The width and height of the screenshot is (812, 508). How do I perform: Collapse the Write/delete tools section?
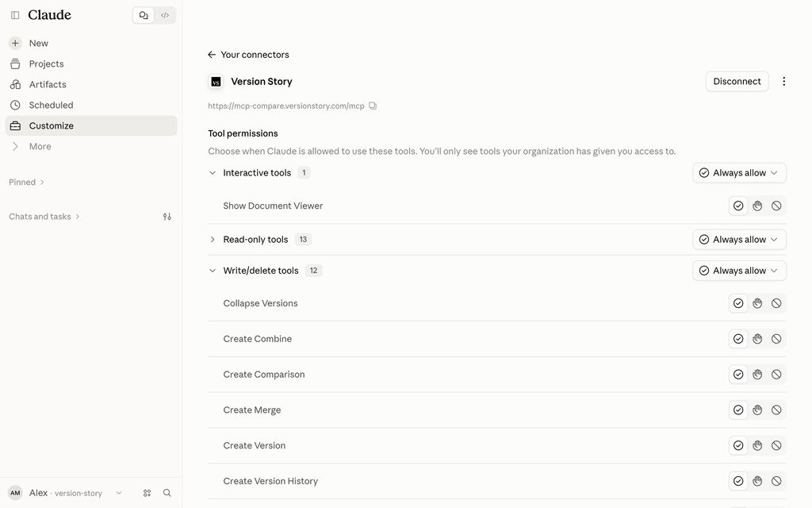213,271
